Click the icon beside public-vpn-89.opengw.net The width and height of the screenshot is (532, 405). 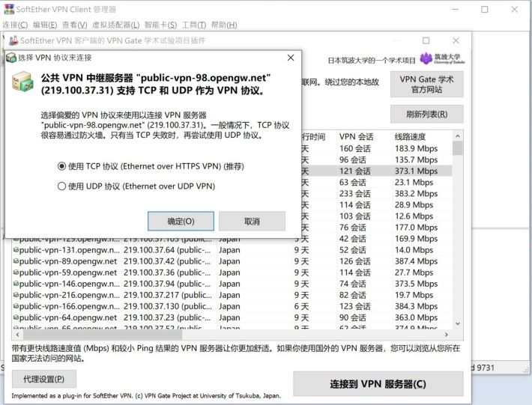point(16,261)
